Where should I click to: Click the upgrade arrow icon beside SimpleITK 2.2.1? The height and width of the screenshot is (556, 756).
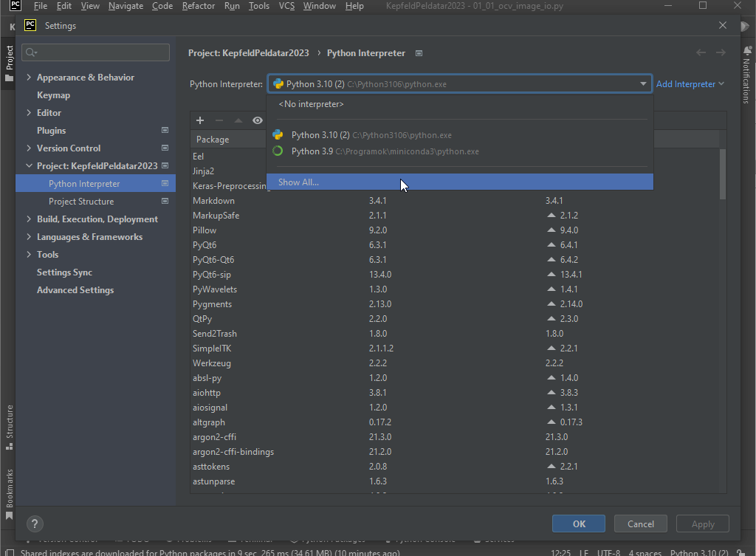coord(551,349)
